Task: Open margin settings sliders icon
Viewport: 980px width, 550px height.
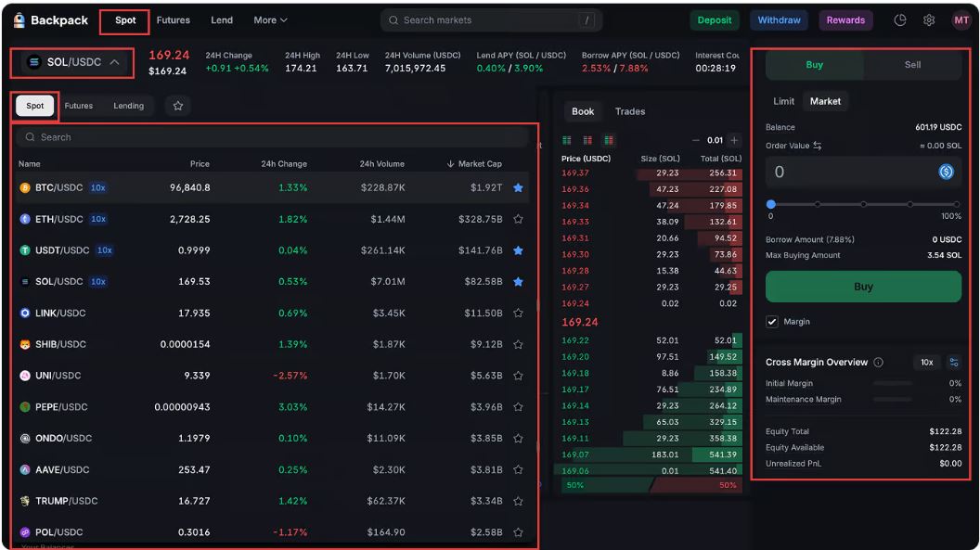Action: click(x=954, y=362)
